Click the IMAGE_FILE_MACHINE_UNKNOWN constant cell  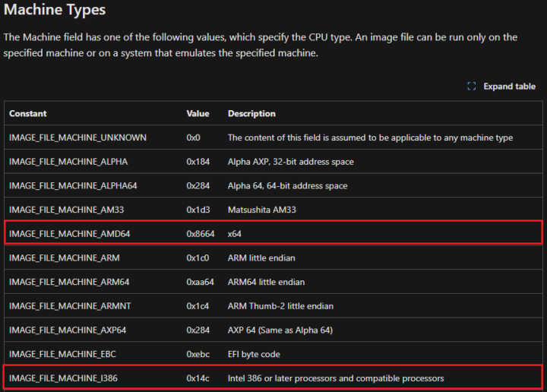coord(77,138)
